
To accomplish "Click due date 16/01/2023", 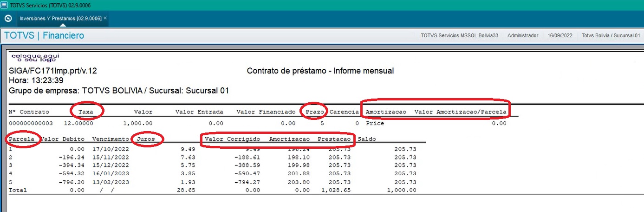I will pyautogui.click(x=111, y=173).
